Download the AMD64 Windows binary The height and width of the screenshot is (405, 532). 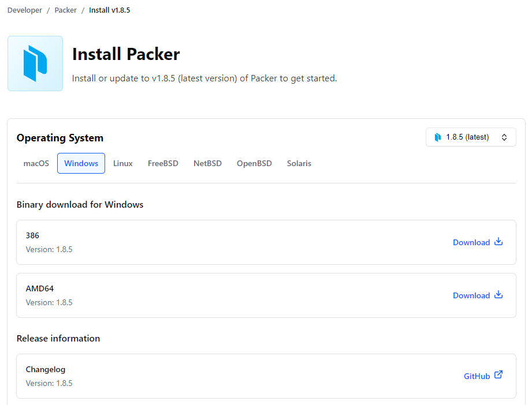(x=478, y=295)
